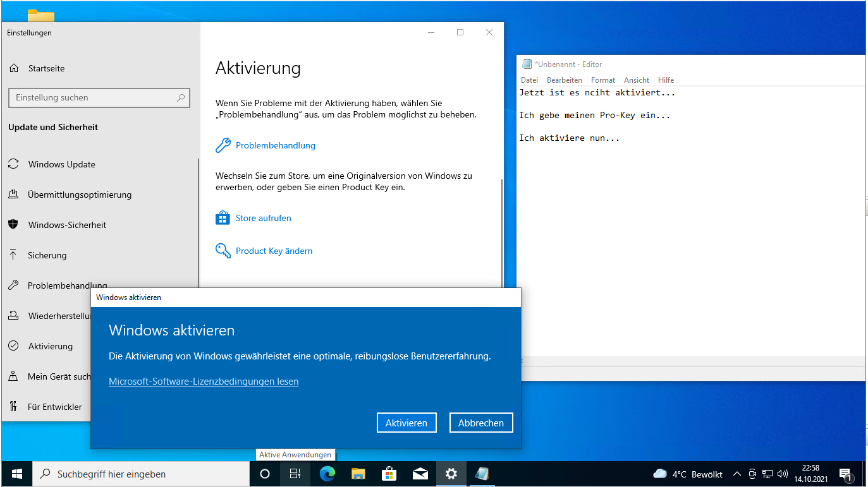Screen dimensions: 868x487
Task: Click the line 'Ich aktiviere nun...' in Editor
Action: click(x=569, y=138)
